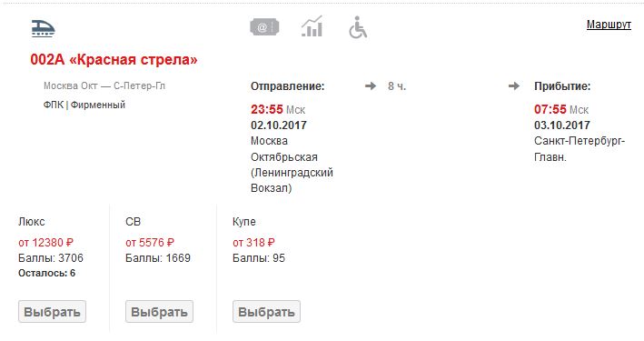Click the Санкт-Петербург-Главн. station name

pos(580,149)
